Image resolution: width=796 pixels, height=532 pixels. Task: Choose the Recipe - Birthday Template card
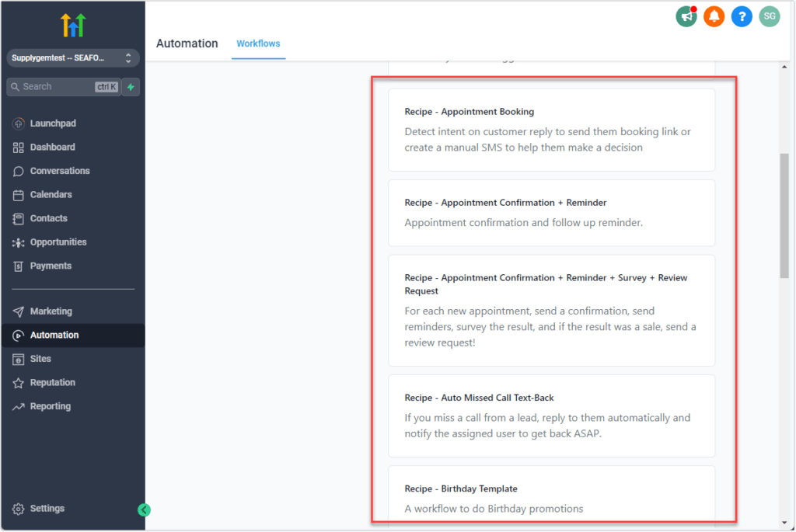click(x=551, y=494)
